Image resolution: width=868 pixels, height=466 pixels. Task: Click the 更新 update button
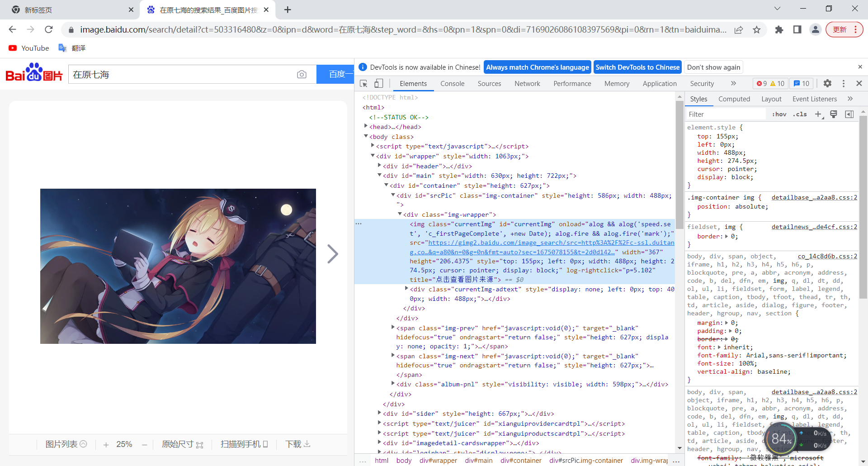(844, 30)
